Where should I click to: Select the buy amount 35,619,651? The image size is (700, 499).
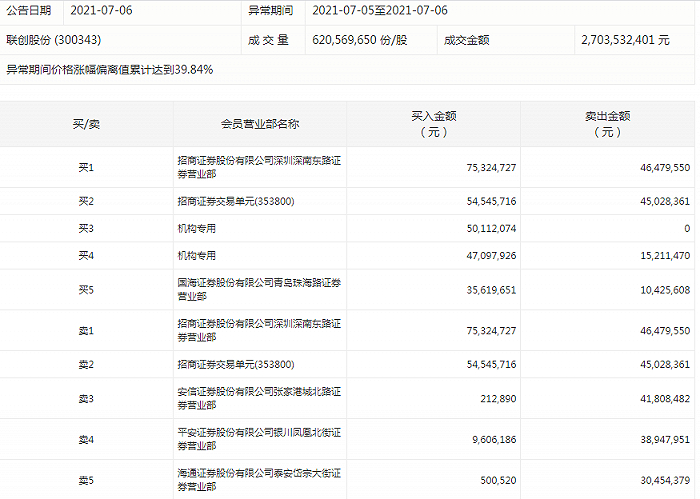[x=491, y=290]
